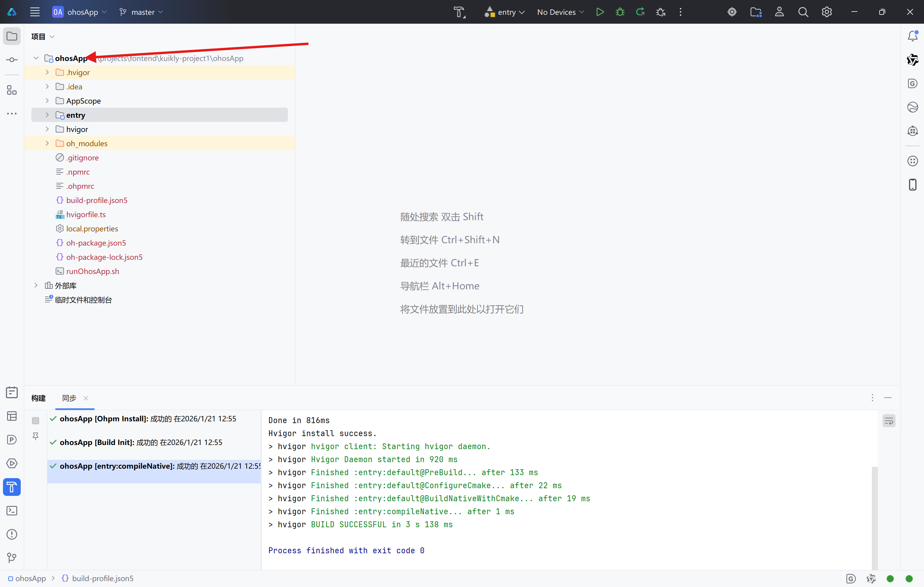
Task: Switch to the 构建 tab
Action: click(x=38, y=398)
